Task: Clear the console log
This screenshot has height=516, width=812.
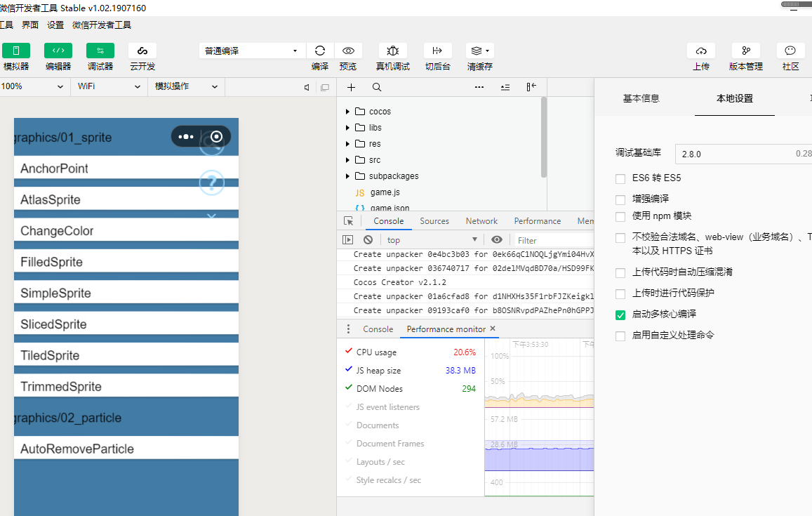Action: pos(368,240)
